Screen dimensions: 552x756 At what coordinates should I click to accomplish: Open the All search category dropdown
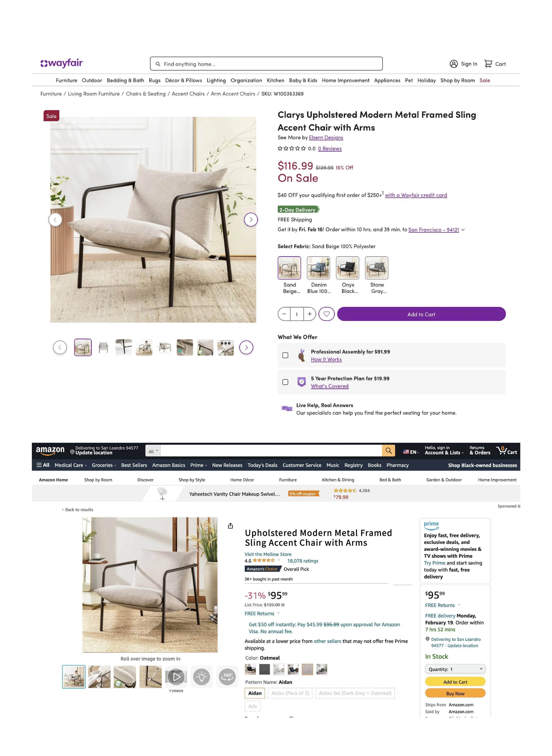[x=153, y=451]
